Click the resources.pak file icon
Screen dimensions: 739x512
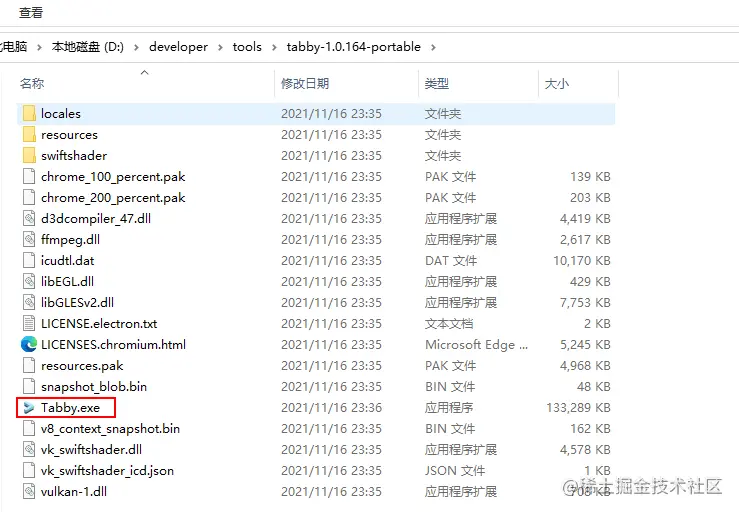click(29, 366)
